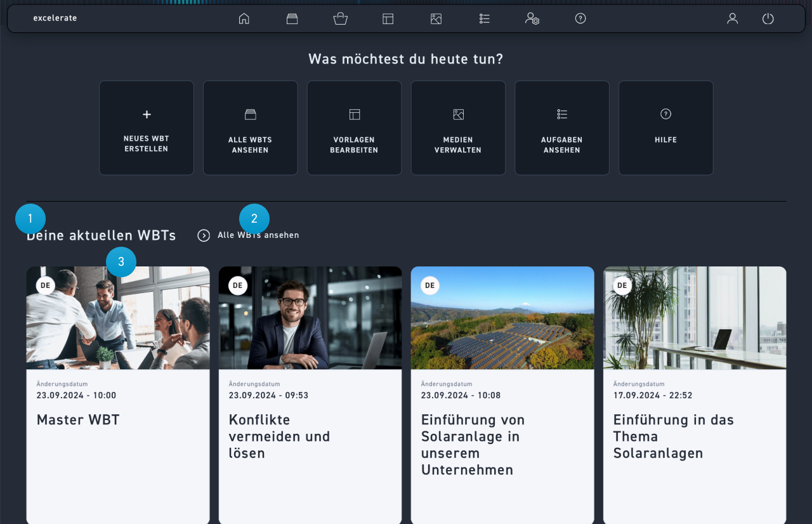Open the Hilfe tile
Screen dimensions: 812x524
[x=665, y=128]
